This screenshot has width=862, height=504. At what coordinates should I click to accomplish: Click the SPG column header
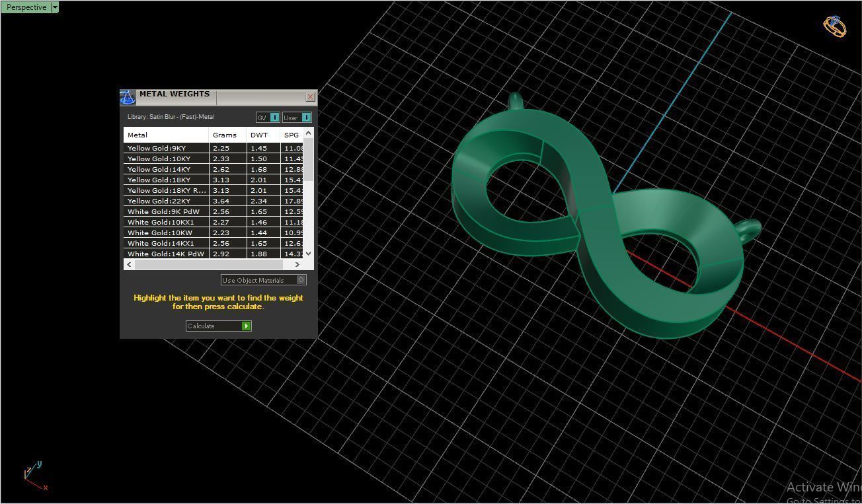[x=292, y=135]
